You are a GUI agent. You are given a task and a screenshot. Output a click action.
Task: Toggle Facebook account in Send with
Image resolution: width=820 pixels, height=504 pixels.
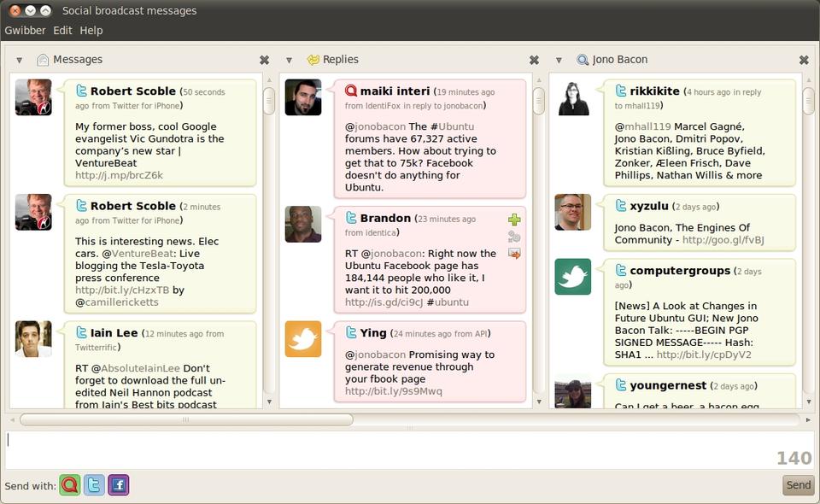(118, 485)
